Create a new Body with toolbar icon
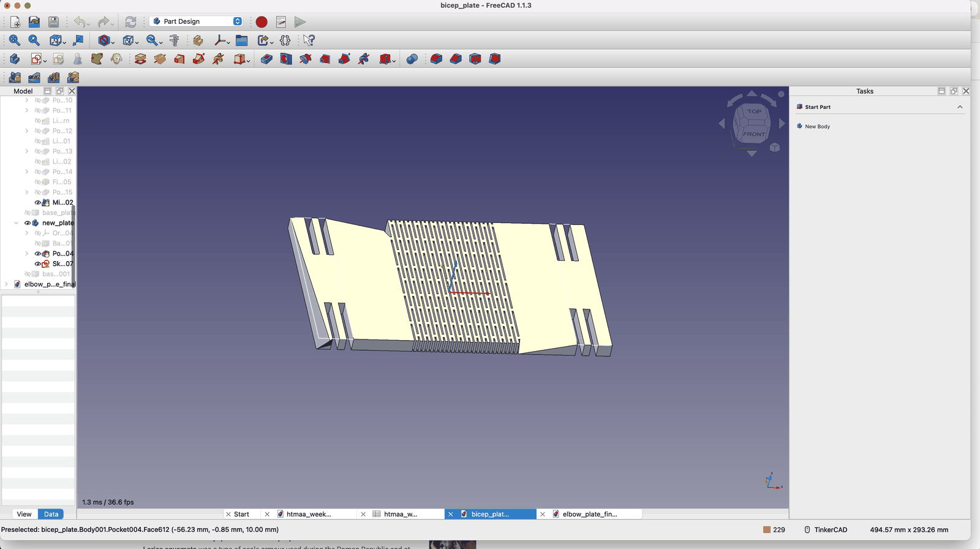 15,59
